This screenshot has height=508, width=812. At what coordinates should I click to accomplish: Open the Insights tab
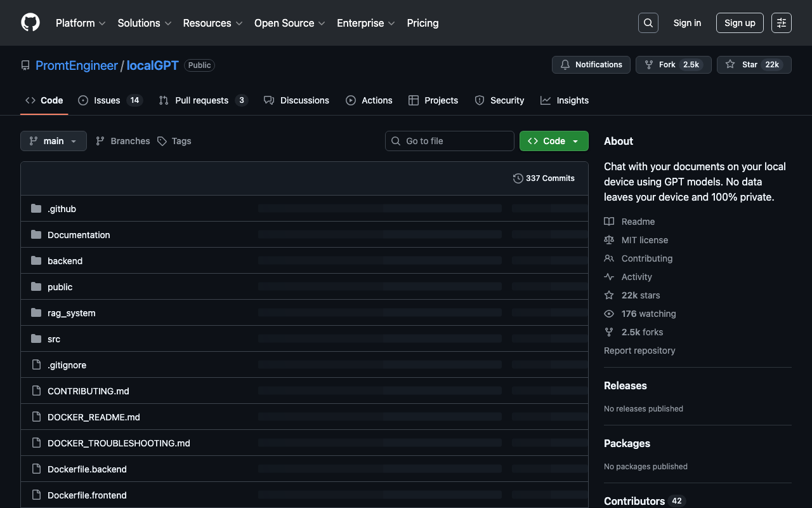[565, 100]
